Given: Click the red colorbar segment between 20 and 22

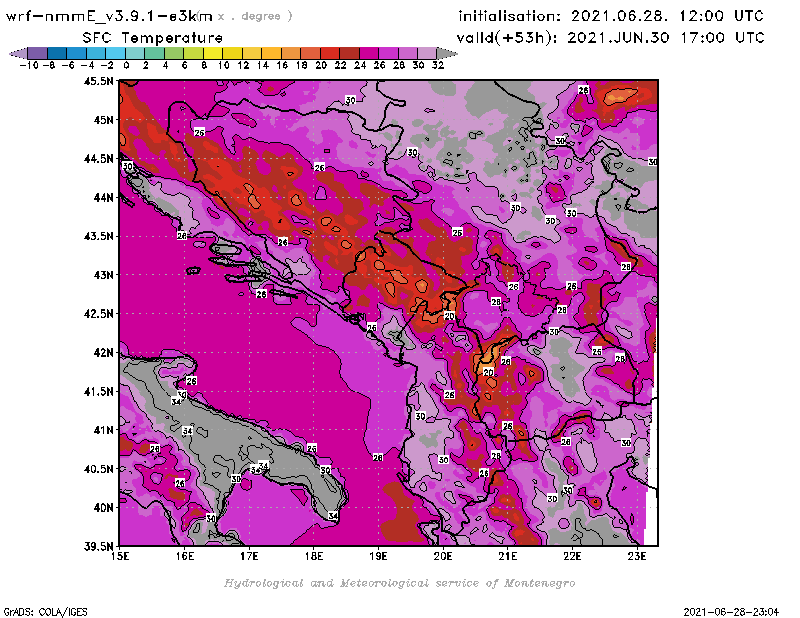Looking at the screenshot, I should pyautogui.click(x=330, y=53).
